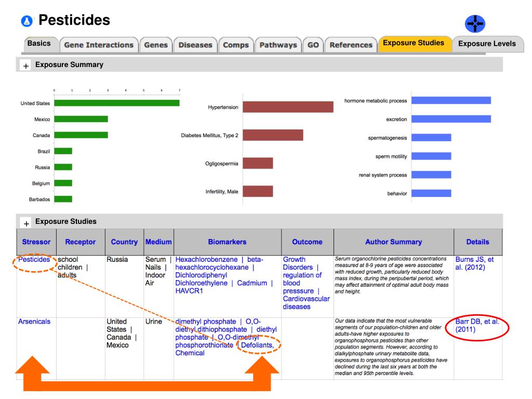The image size is (532, 399).
Task: Click the Mexico green bar
Action: [x=81, y=119]
